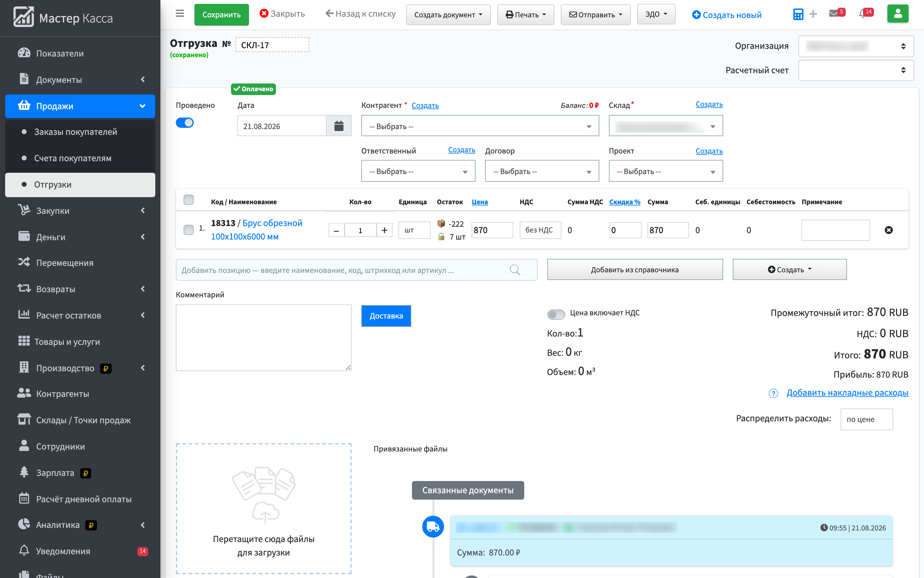Open the Проект dropdown

coord(665,171)
